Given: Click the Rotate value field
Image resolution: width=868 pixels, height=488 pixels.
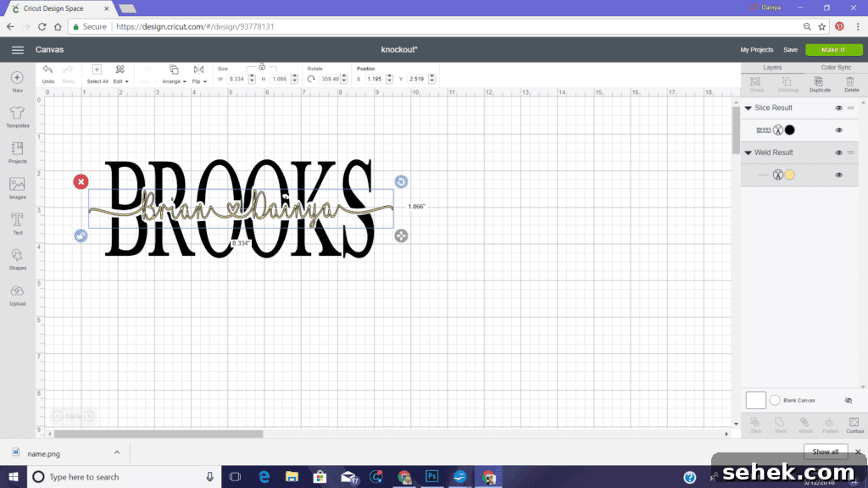Looking at the screenshot, I should 330,79.
